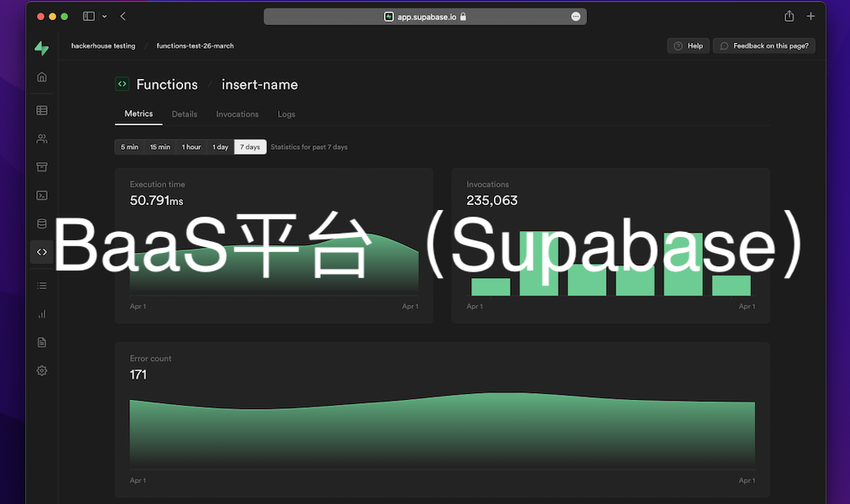Open the SQL Editor icon
Image resolution: width=850 pixels, height=504 pixels.
[41, 195]
